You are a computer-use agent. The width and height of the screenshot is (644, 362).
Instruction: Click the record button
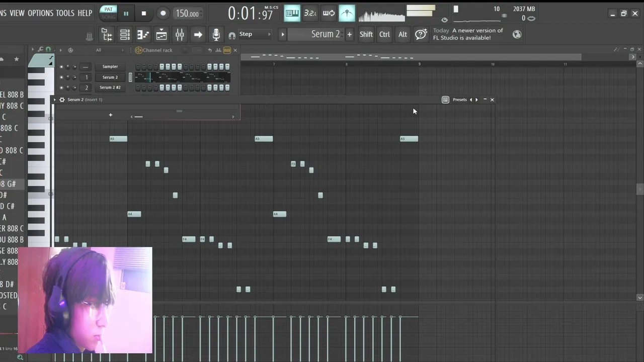[x=163, y=14]
